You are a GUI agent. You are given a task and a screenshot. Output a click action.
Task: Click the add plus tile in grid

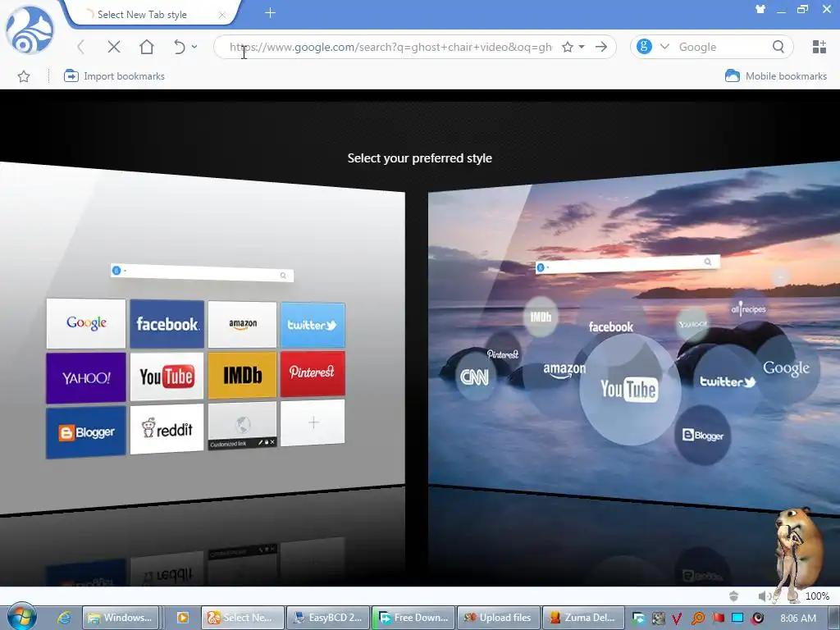[313, 422]
